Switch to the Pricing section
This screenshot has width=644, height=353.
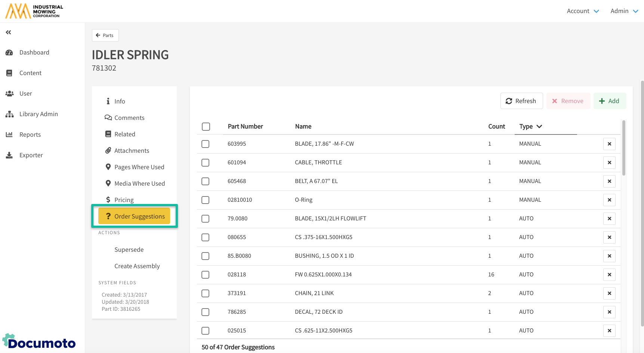(x=124, y=200)
